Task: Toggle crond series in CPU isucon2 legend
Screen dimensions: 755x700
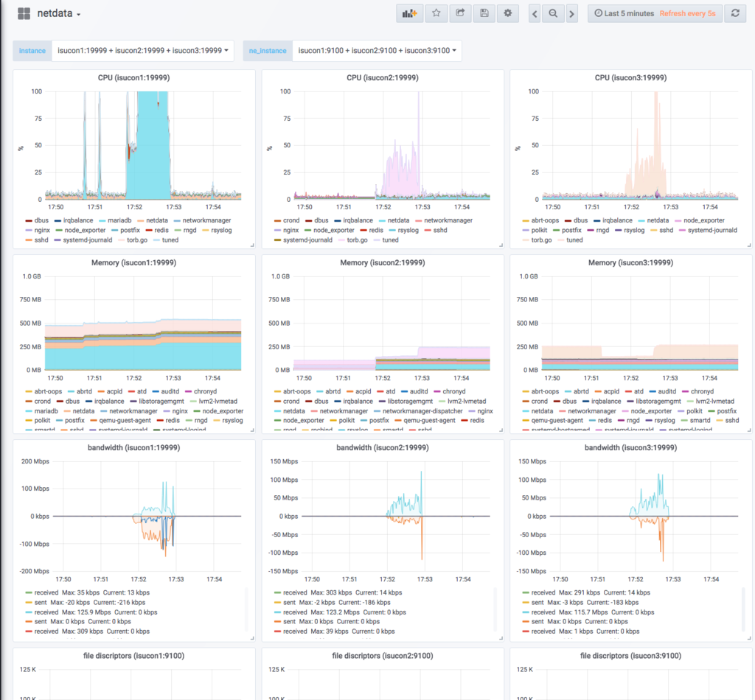Action: [291, 220]
